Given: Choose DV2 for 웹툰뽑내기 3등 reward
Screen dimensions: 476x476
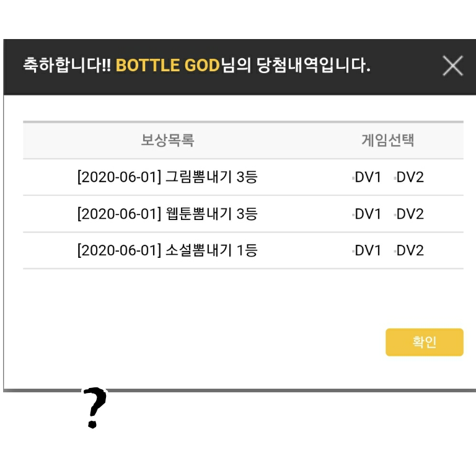Looking at the screenshot, I should (408, 214).
